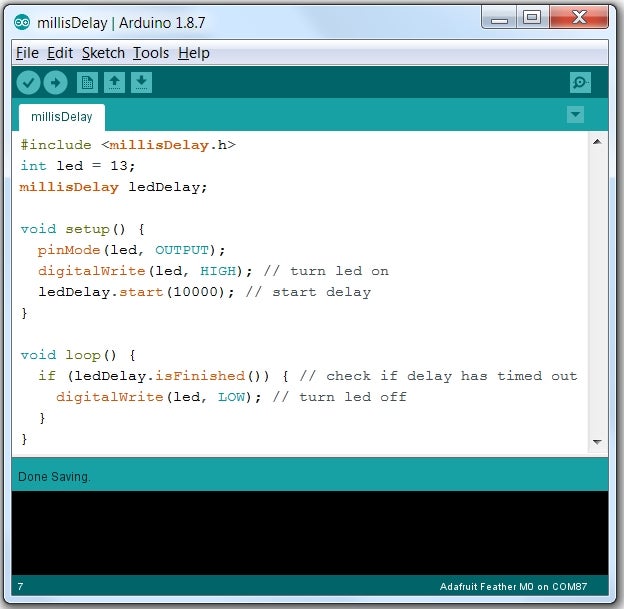Minimize the Arduino window
Image resolution: width=624 pixels, height=609 pixels.
tap(499, 18)
